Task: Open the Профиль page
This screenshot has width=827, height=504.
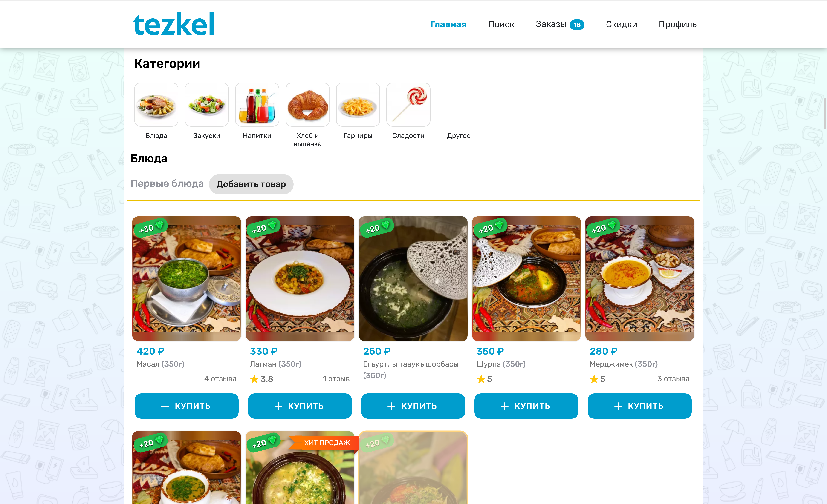Action: (x=677, y=24)
